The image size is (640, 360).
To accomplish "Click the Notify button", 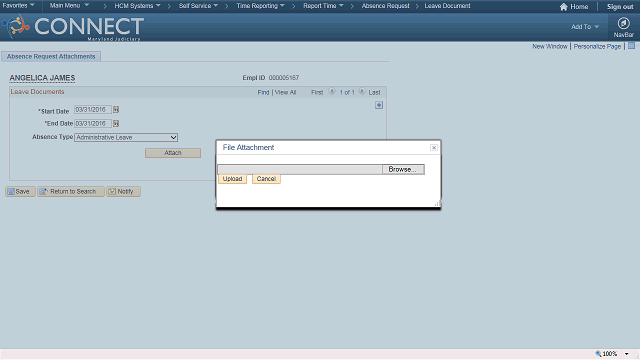I will (123, 191).
